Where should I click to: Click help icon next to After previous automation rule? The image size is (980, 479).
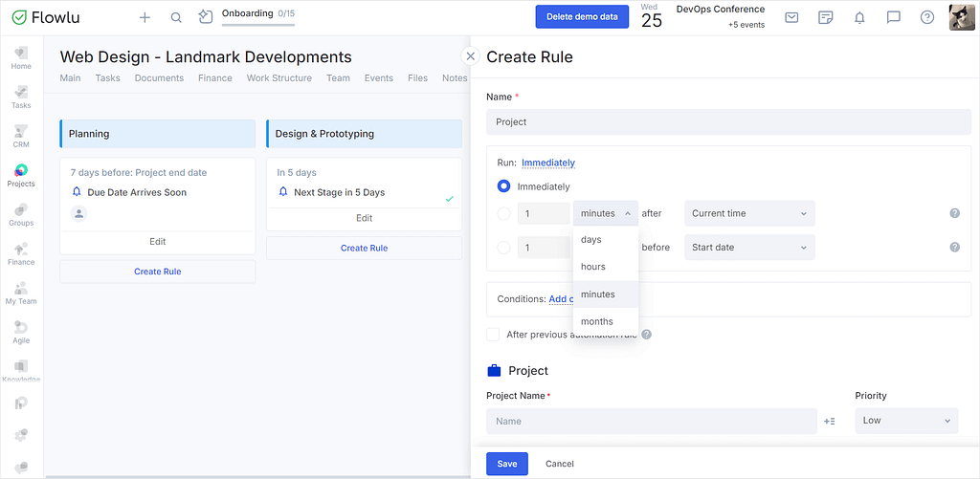point(647,334)
